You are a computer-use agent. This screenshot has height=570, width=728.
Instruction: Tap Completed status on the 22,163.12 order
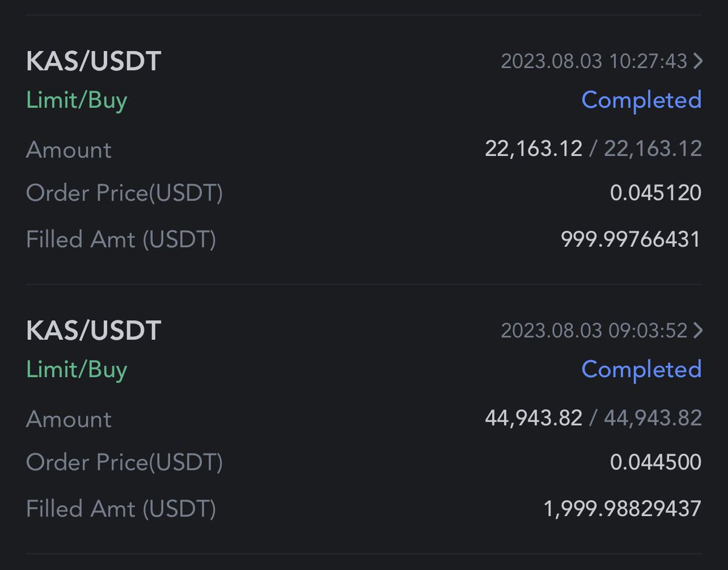(641, 100)
